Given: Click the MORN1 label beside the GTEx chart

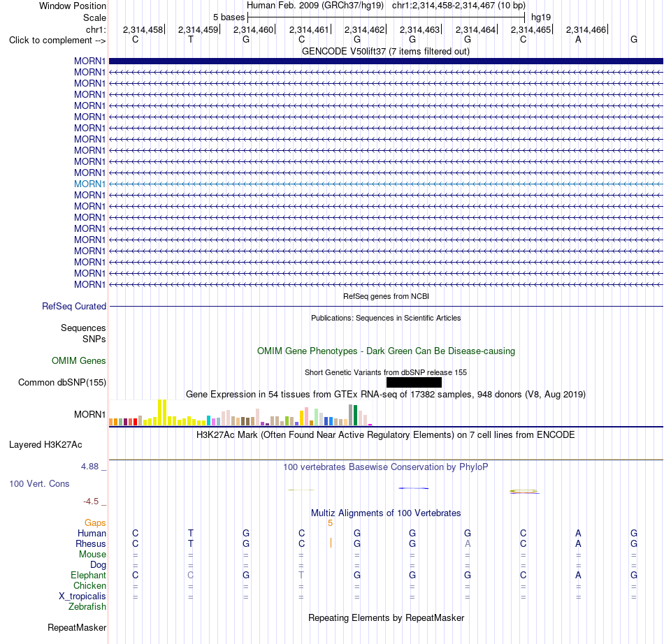Looking at the screenshot, I should [x=89, y=414].
